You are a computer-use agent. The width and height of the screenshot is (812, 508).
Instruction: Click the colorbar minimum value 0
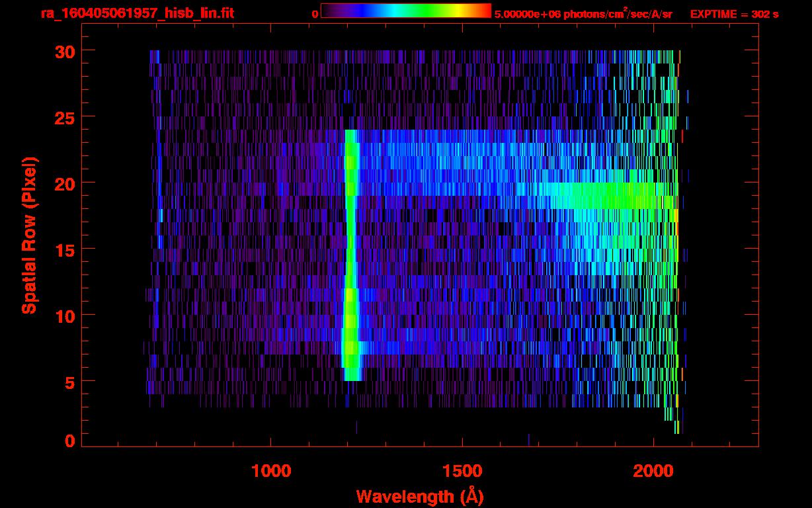315,13
